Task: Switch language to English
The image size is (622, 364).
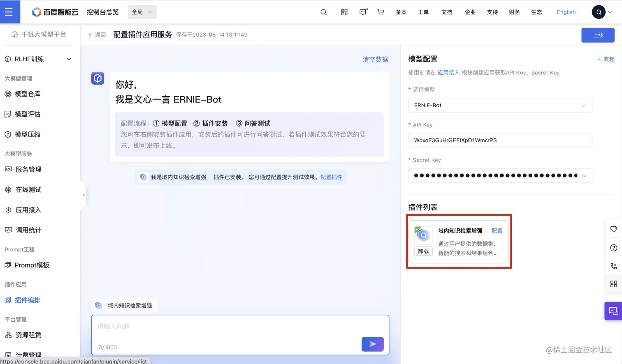Action: tap(566, 12)
